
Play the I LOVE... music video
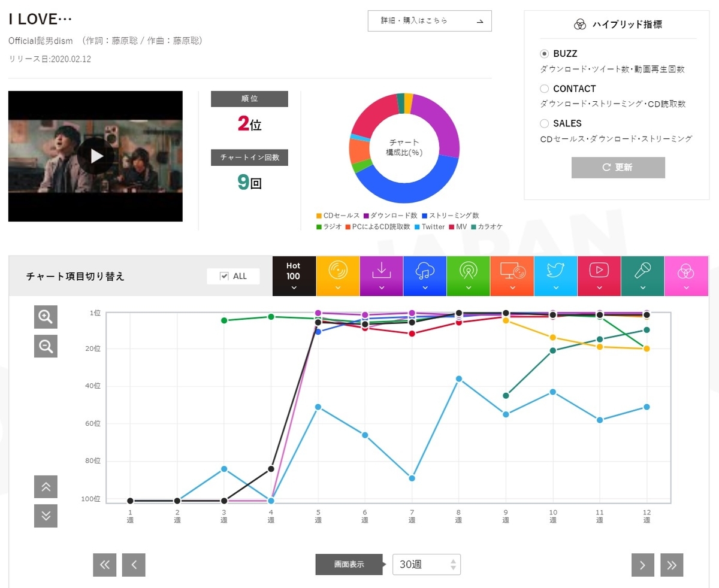point(96,156)
